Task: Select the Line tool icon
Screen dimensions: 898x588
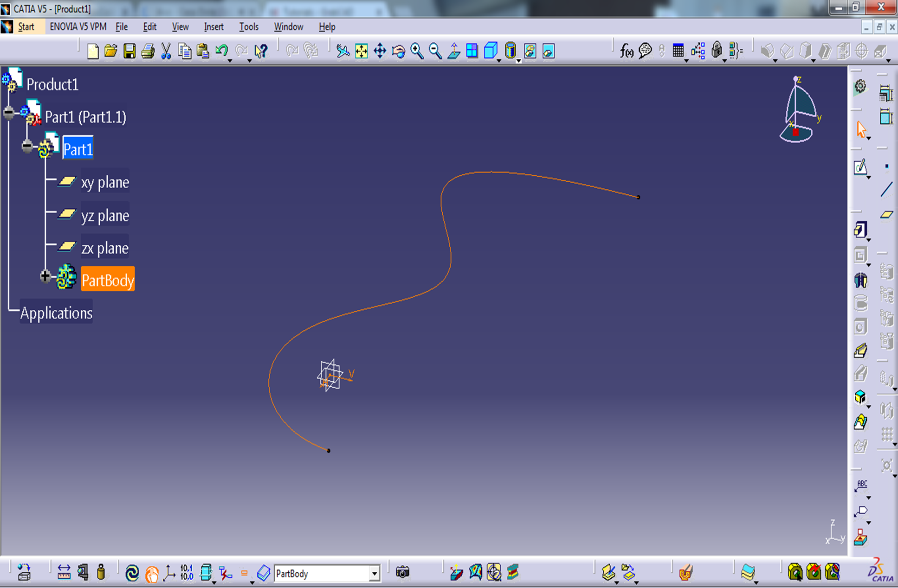Action: coord(886,189)
